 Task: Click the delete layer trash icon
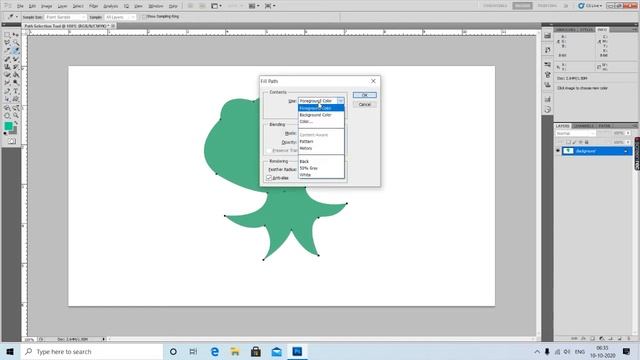coord(629,339)
